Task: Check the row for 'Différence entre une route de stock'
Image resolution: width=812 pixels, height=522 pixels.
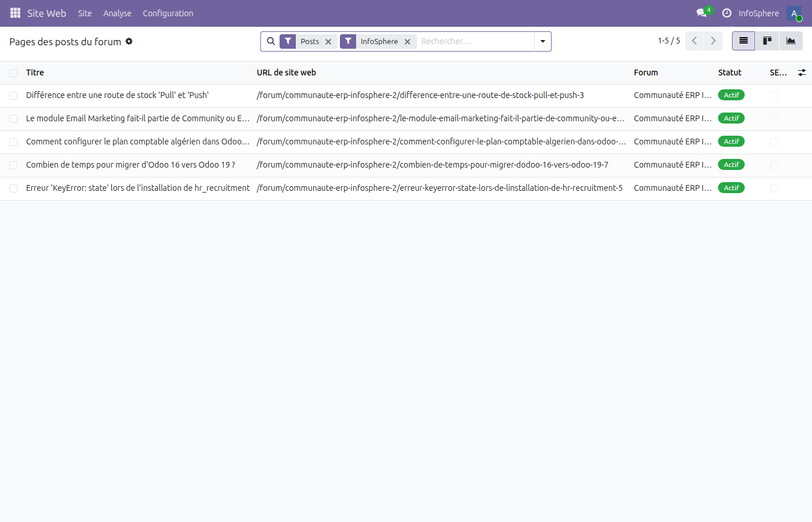Action: point(13,95)
